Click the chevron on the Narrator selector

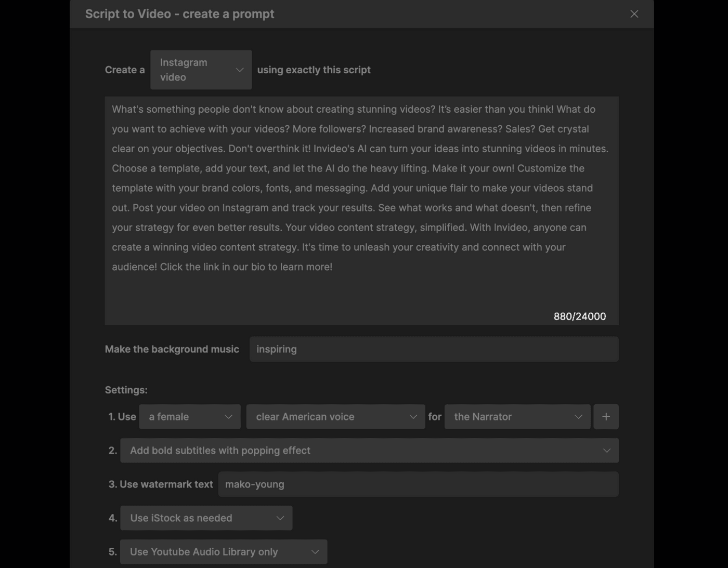pos(579,416)
